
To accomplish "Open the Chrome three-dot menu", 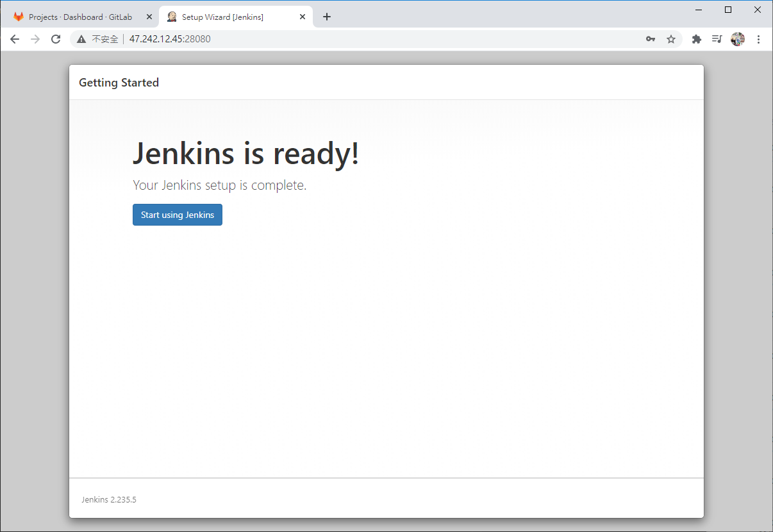I will pyautogui.click(x=758, y=39).
